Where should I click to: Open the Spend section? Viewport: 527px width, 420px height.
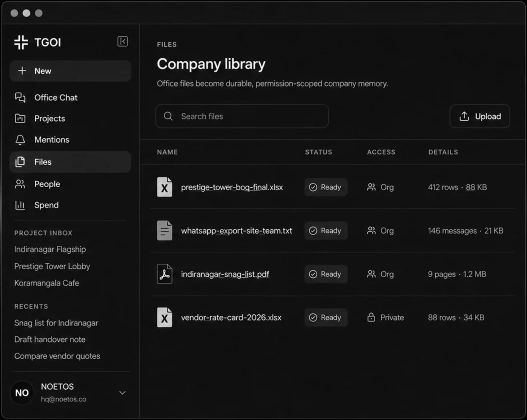click(x=70, y=205)
